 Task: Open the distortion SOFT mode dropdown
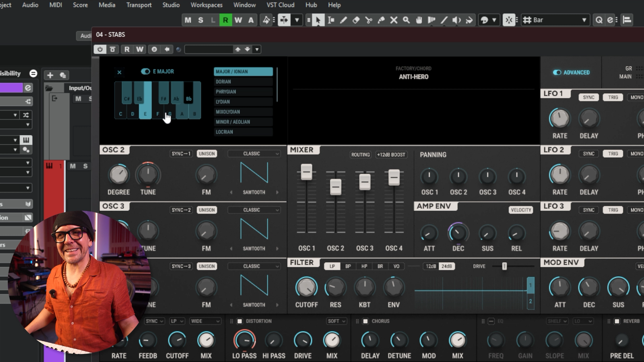point(336,321)
